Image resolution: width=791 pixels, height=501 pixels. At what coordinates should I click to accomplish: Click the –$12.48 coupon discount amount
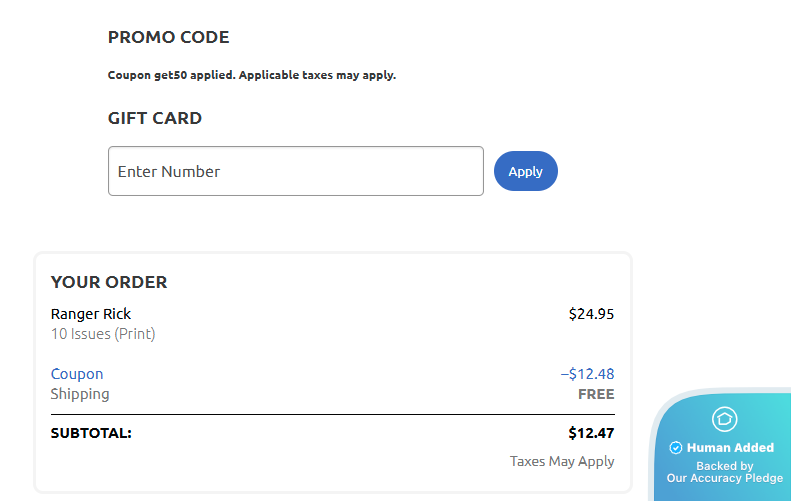tap(587, 374)
